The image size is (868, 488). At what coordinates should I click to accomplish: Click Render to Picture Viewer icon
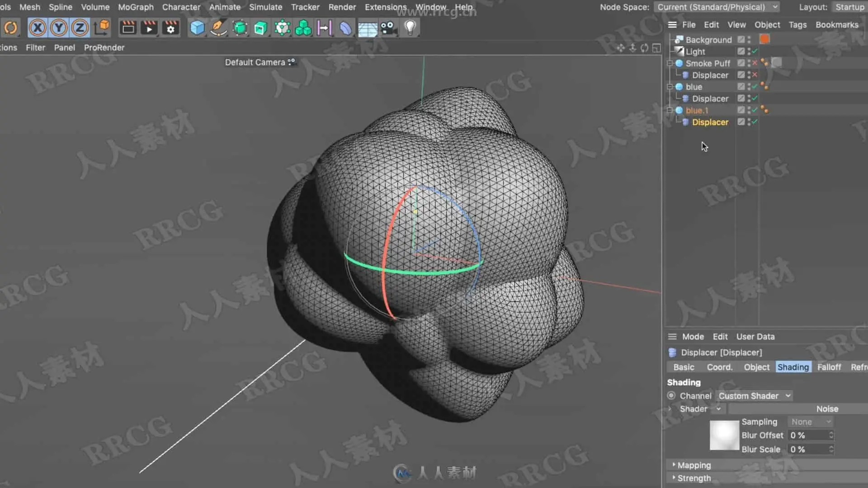[x=149, y=28]
